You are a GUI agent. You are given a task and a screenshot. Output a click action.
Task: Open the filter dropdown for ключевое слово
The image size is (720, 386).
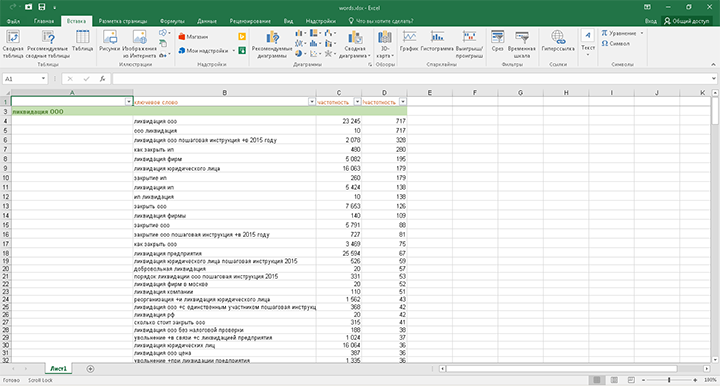click(x=312, y=102)
